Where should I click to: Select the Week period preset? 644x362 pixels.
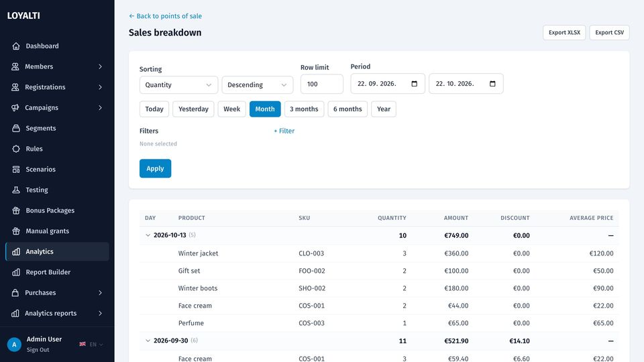coord(231,109)
